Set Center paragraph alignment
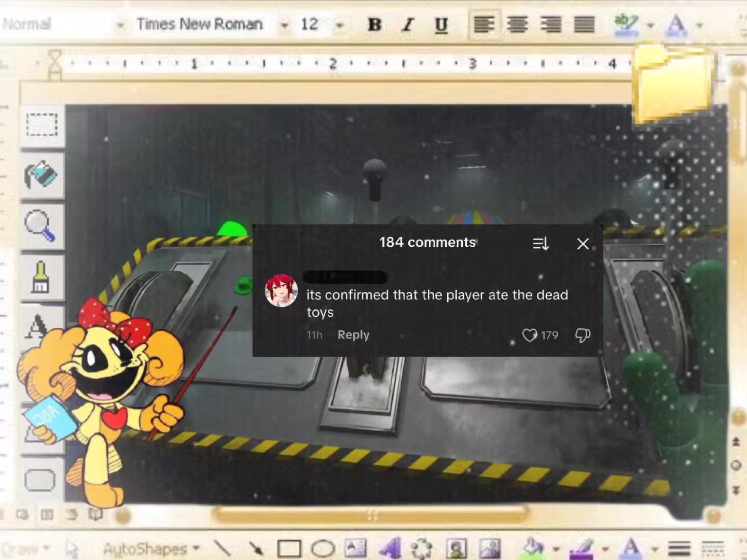The height and width of the screenshot is (560, 747). point(517,24)
